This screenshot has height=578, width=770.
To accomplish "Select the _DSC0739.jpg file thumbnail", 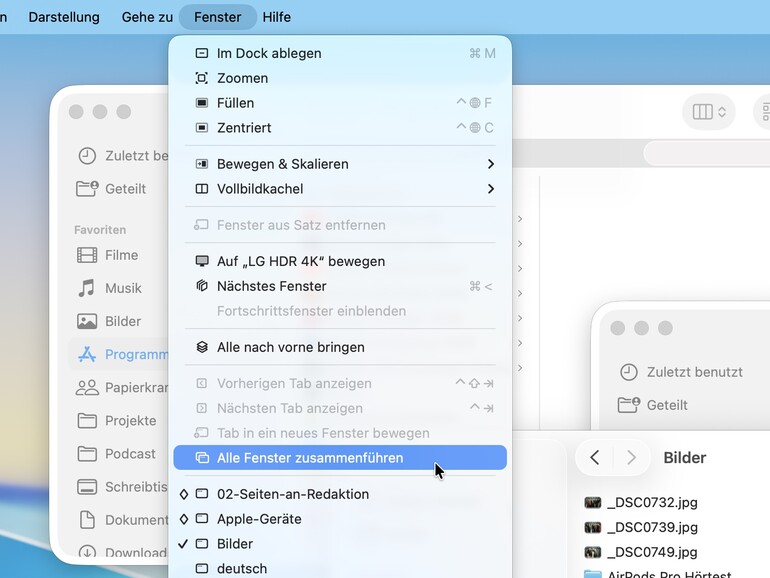I will [593, 527].
